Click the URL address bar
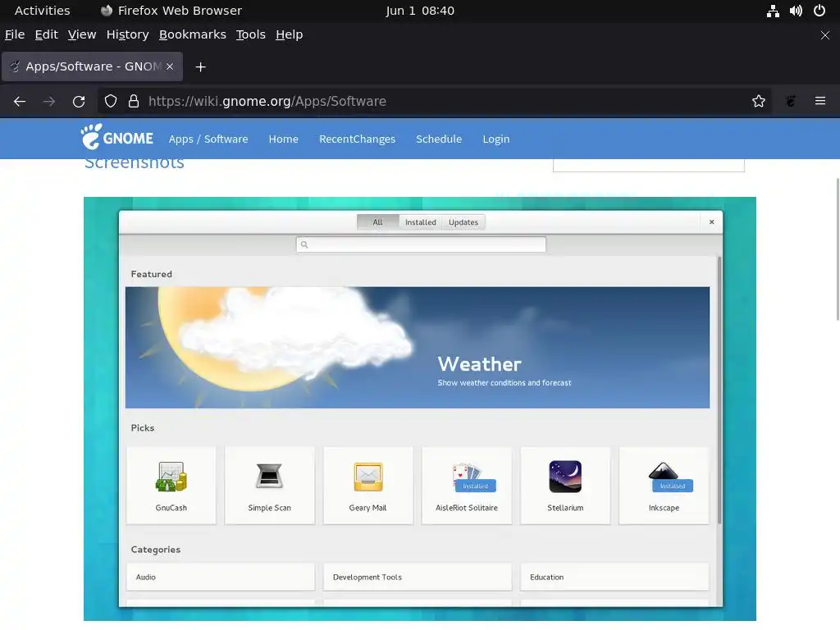This screenshot has width=840, height=630. 434,101
